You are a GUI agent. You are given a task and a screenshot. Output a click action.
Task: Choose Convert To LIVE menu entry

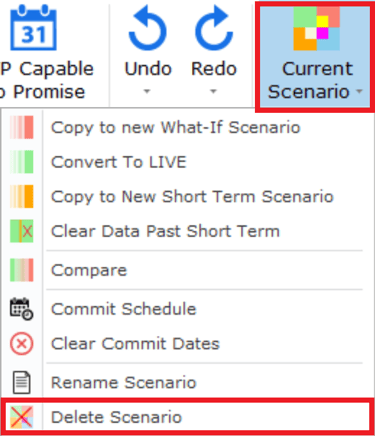tap(118, 162)
